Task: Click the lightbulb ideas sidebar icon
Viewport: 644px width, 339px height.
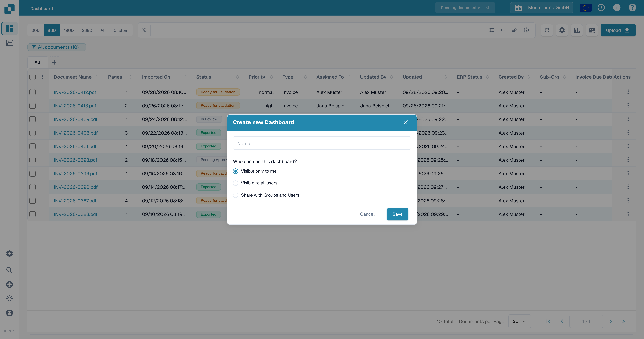Action: point(9,298)
